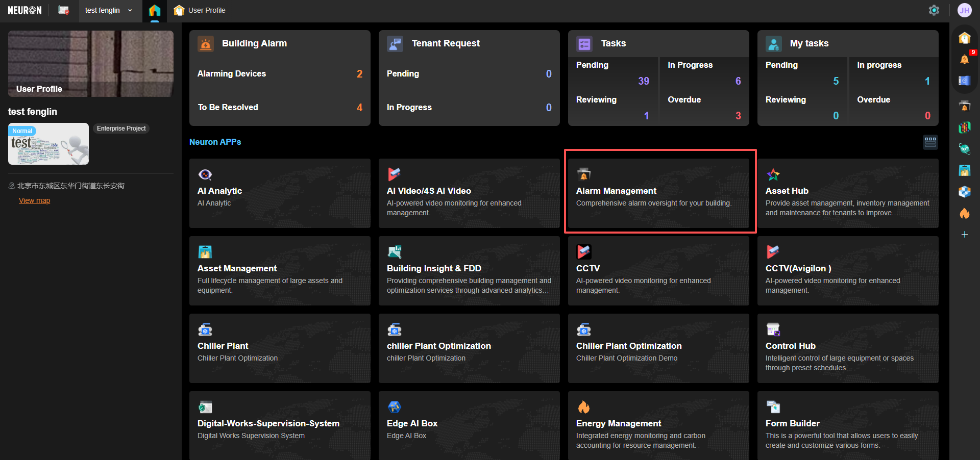Expand the test fenglin project dropdown
The height and width of the screenshot is (460, 980).
point(108,10)
